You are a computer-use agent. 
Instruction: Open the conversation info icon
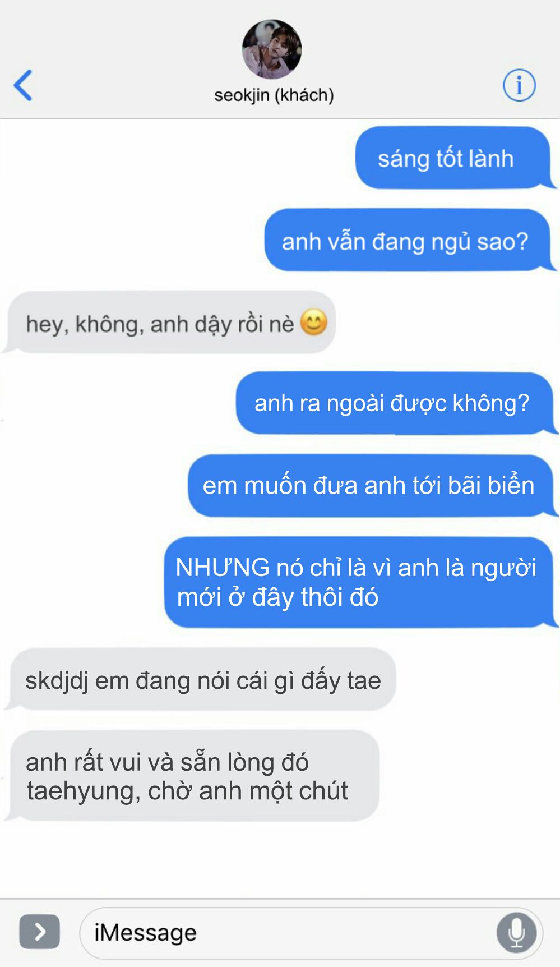pyautogui.click(x=519, y=85)
